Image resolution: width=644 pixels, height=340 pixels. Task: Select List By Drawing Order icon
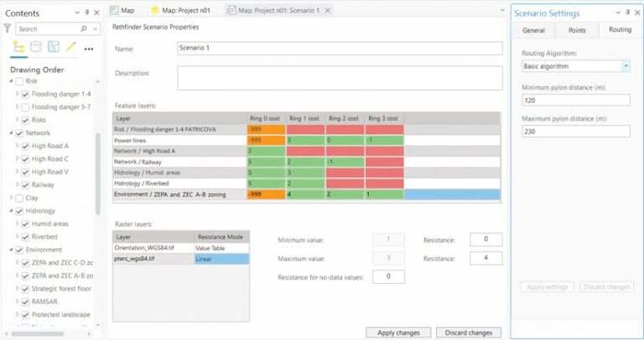(x=18, y=47)
